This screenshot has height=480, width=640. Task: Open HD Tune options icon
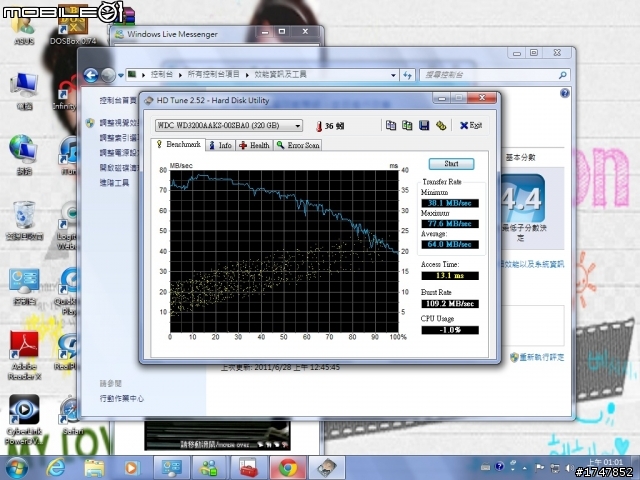[441, 125]
